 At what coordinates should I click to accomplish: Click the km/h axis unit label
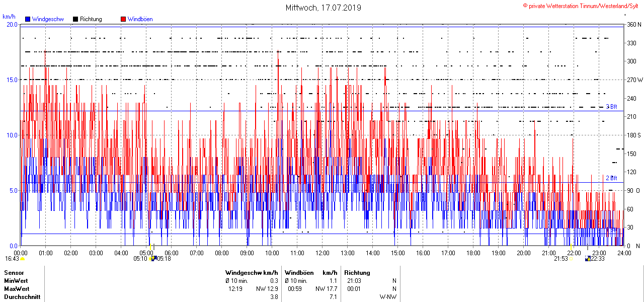[x=9, y=17]
